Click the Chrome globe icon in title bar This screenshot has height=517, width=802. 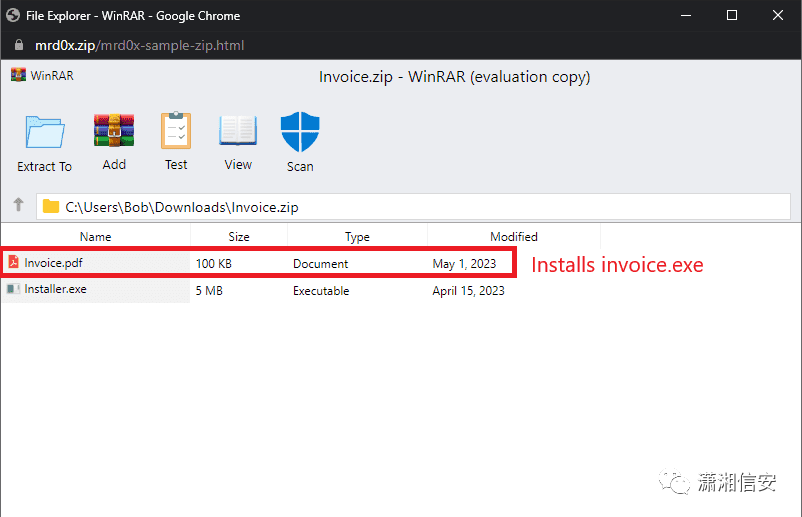[x=13, y=15]
